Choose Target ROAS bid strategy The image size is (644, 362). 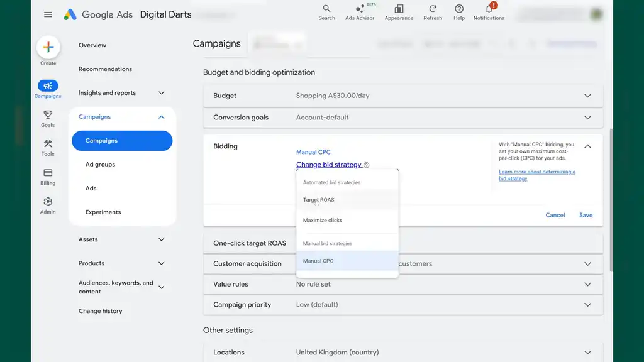(347, 200)
